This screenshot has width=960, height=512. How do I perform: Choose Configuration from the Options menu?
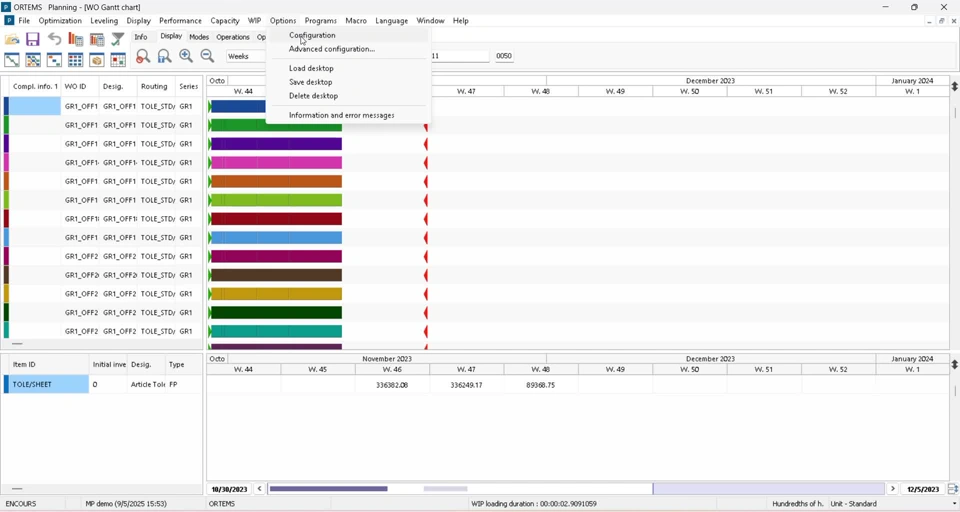[x=312, y=35]
